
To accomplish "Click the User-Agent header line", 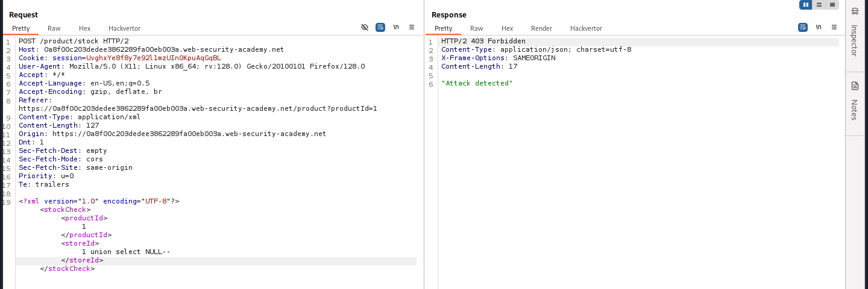I will [x=192, y=66].
